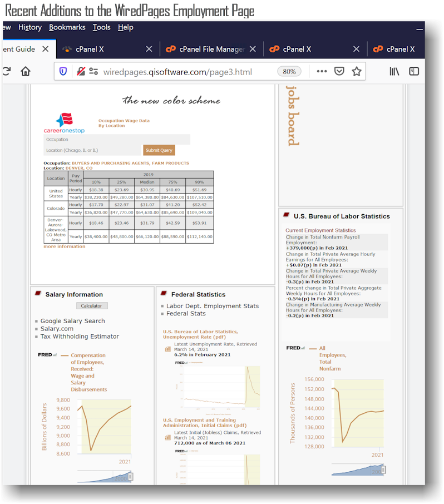This screenshot has height=504, width=444.
Task: Click the browser address bar URL
Action: pyautogui.click(x=177, y=72)
